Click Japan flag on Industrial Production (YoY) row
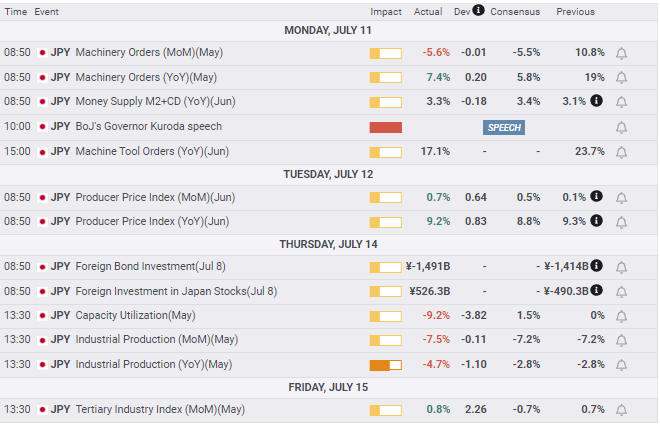 tap(42, 365)
